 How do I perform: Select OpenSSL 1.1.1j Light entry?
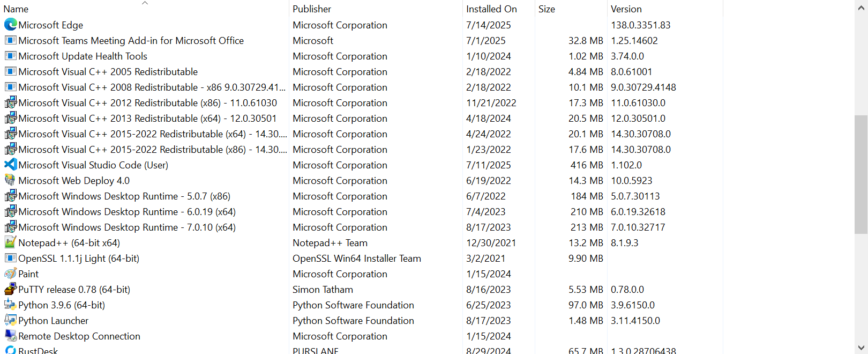79,259
